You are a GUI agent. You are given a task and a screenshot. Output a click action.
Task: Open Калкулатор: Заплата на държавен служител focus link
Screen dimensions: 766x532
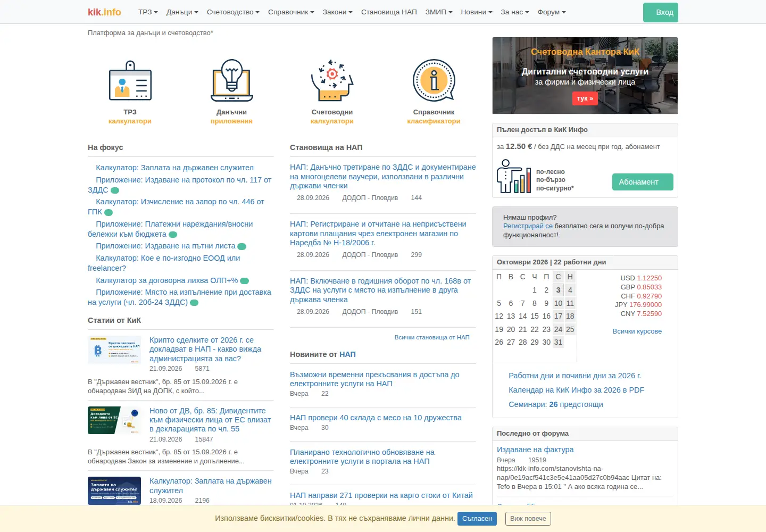click(x=174, y=168)
